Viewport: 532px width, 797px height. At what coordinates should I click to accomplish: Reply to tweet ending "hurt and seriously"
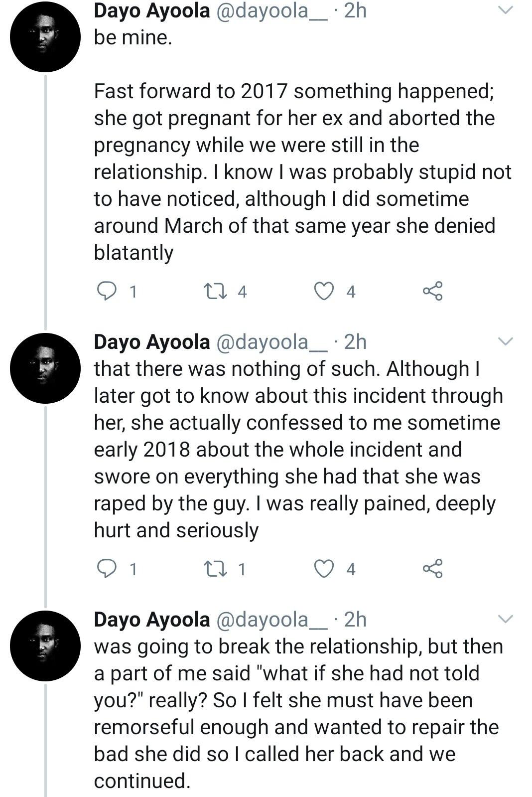tap(106, 569)
